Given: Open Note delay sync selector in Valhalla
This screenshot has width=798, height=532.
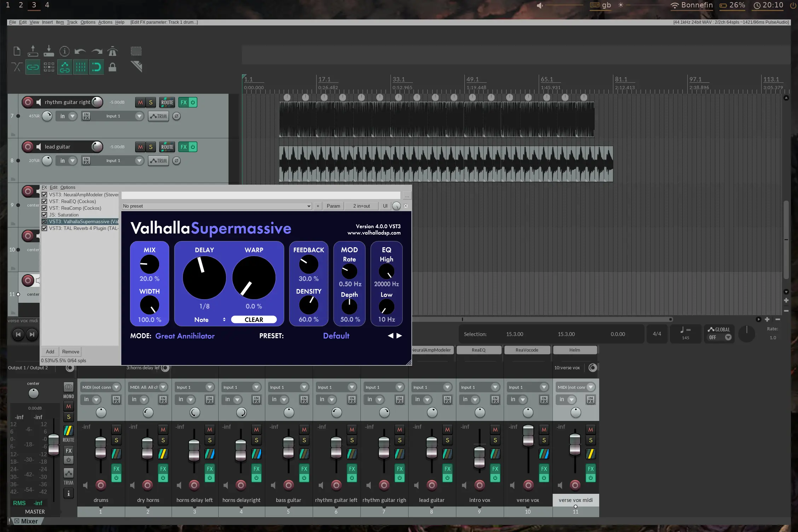Looking at the screenshot, I should point(209,320).
